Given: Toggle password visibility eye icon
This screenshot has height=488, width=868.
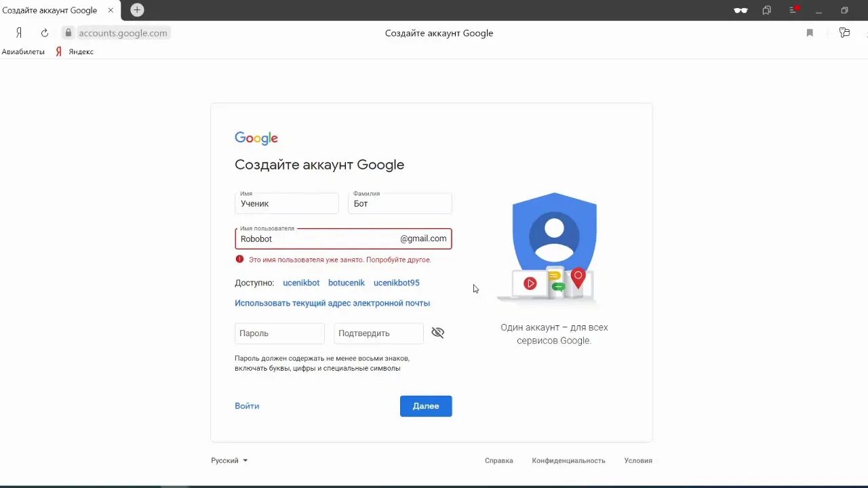Looking at the screenshot, I should [x=438, y=333].
